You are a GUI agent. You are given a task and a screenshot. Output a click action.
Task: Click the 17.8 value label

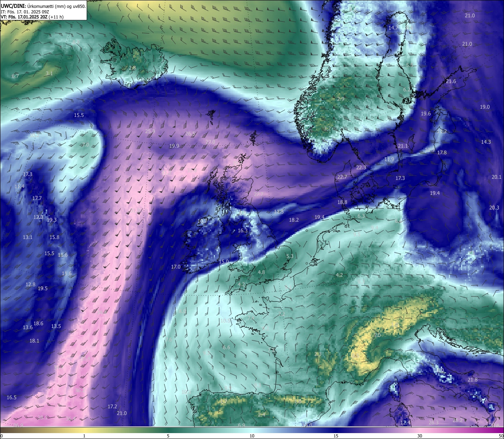442,153
